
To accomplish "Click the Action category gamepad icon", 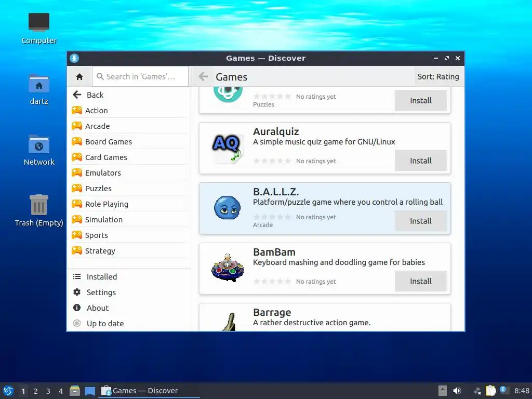I will pyautogui.click(x=77, y=110).
